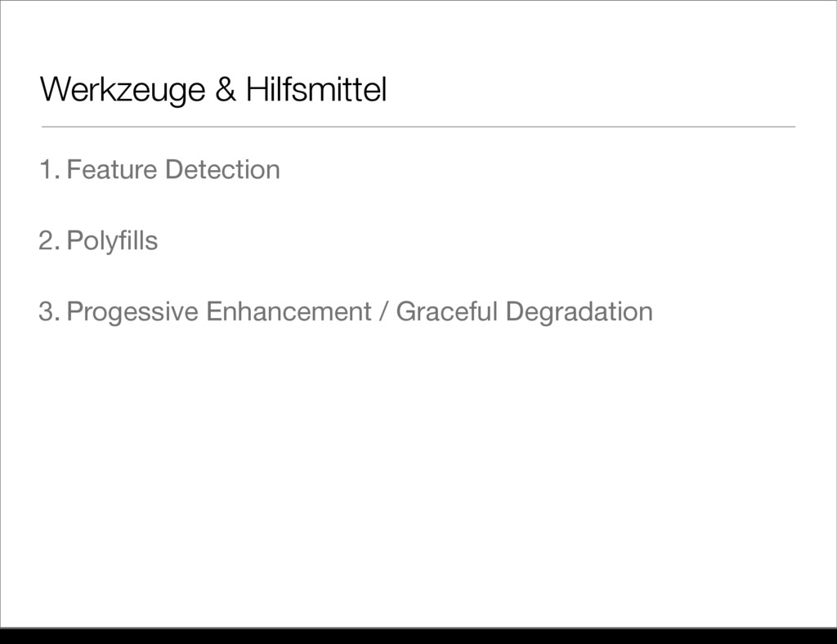Click the slash between Enhancement and Graceful
Viewport: 837px width, 644px height.
[383, 311]
